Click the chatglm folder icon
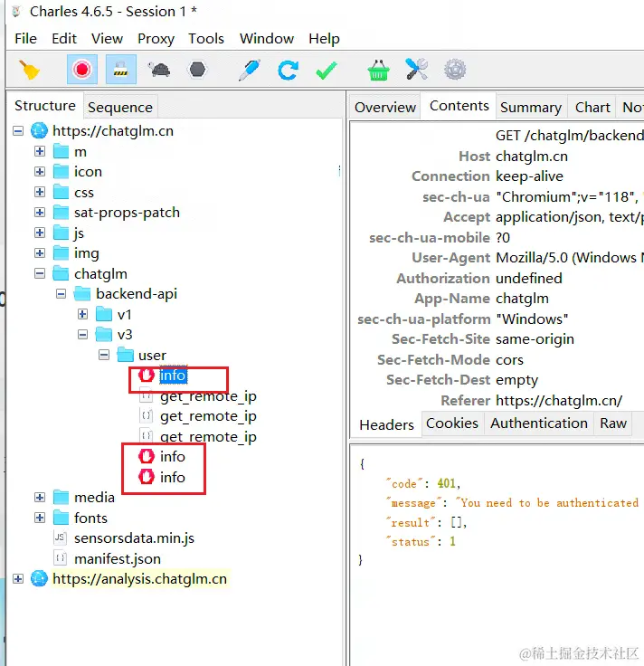The image size is (644, 666). (61, 273)
